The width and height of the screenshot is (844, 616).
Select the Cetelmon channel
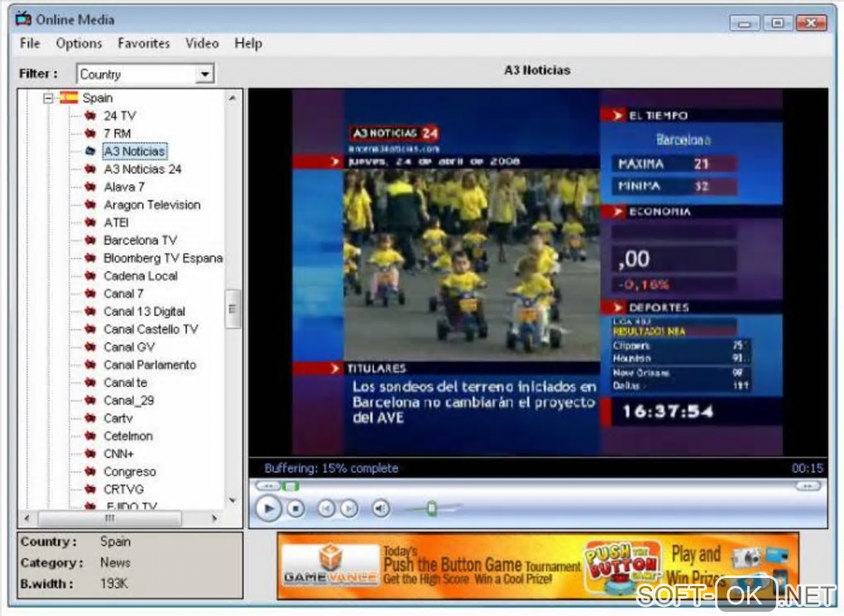tap(128, 435)
